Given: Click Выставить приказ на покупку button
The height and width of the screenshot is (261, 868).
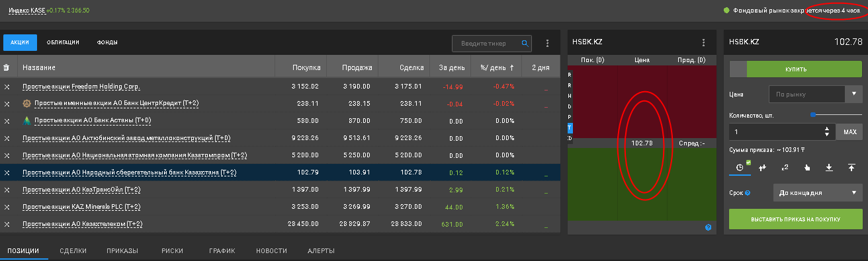Looking at the screenshot, I should 796,219.
